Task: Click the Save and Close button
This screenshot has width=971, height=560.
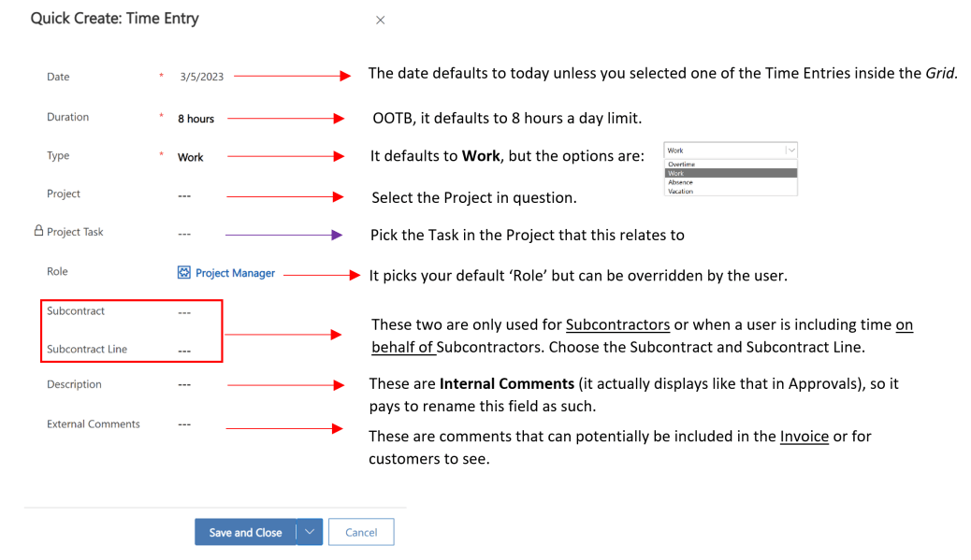Action: click(x=245, y=531)
